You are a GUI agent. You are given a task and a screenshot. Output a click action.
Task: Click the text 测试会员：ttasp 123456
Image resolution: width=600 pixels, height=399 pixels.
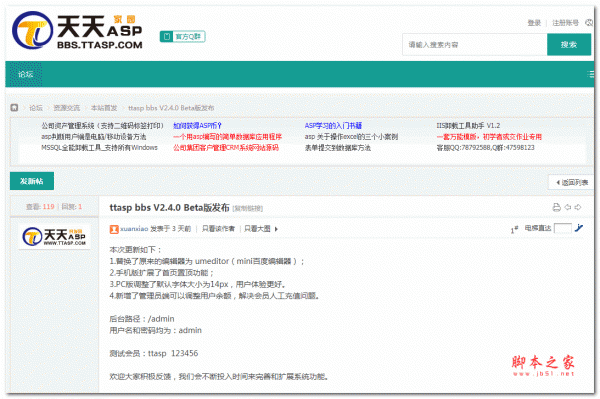(154, 353)
